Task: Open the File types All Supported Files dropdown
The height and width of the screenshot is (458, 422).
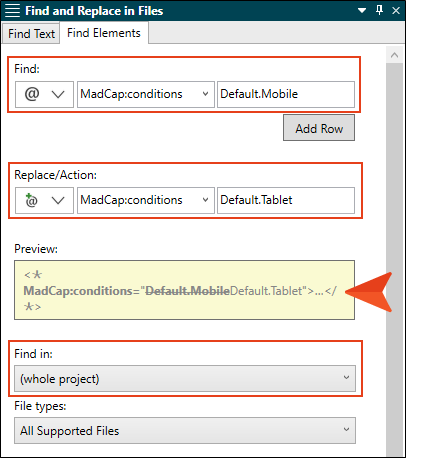Action: click(185, 430)
